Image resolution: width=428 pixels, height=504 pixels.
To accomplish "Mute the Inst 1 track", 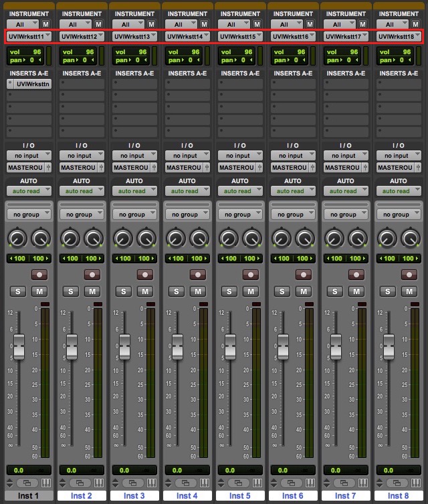I will [39, 291].
